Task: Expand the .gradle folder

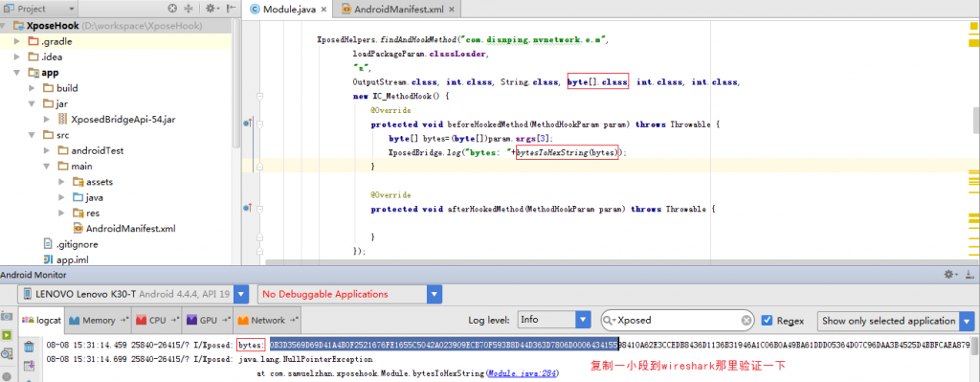Action: coord(17,41)
